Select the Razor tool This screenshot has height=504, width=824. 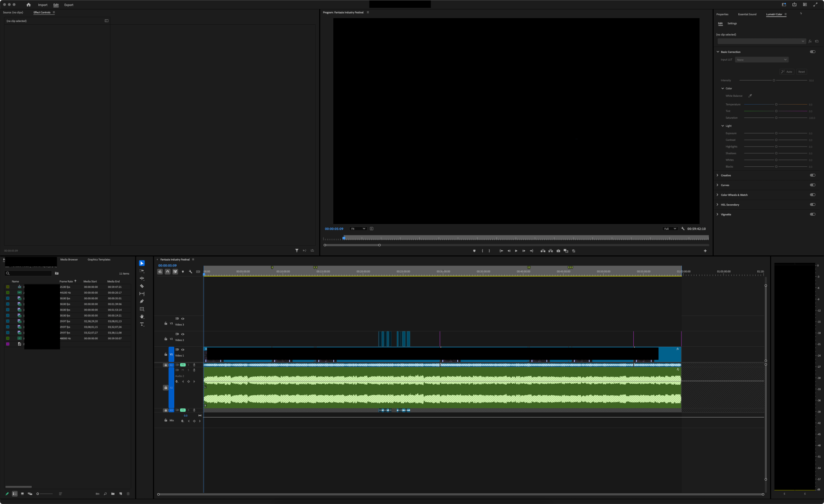pos(142,286)
